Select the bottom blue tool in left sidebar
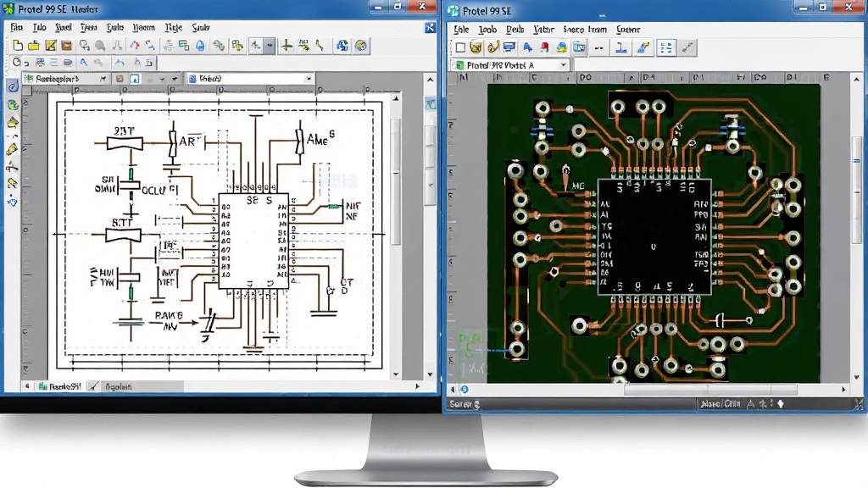Viewport: 868px width, 488px height. pyautogui.click(x=12, y=202)
